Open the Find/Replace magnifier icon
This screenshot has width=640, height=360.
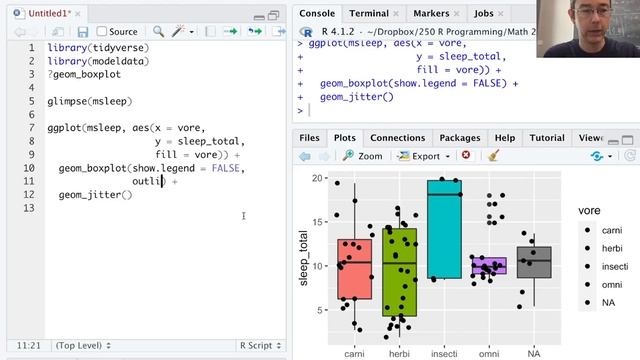click(158, 31)
